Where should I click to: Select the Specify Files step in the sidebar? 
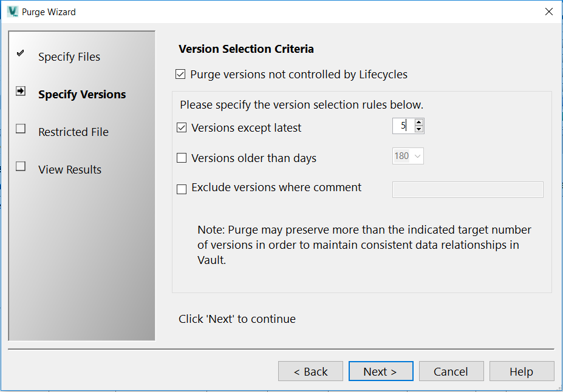pos(71,56)
